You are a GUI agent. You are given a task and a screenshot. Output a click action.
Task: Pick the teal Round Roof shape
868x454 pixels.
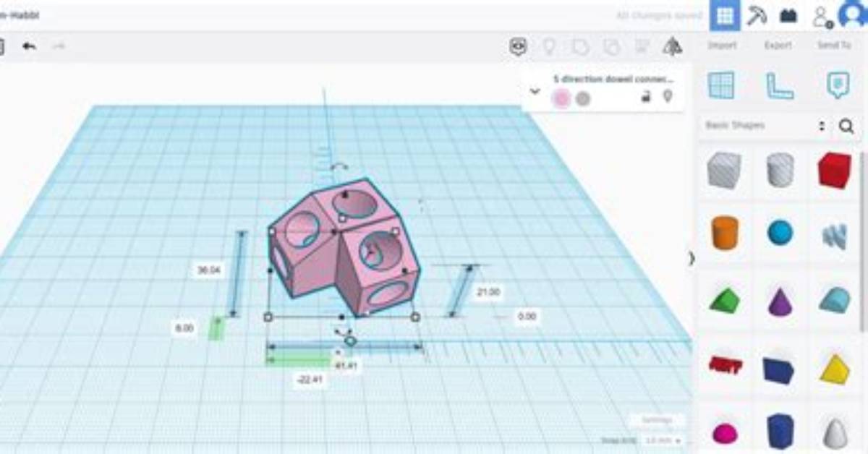click(835, 299)
